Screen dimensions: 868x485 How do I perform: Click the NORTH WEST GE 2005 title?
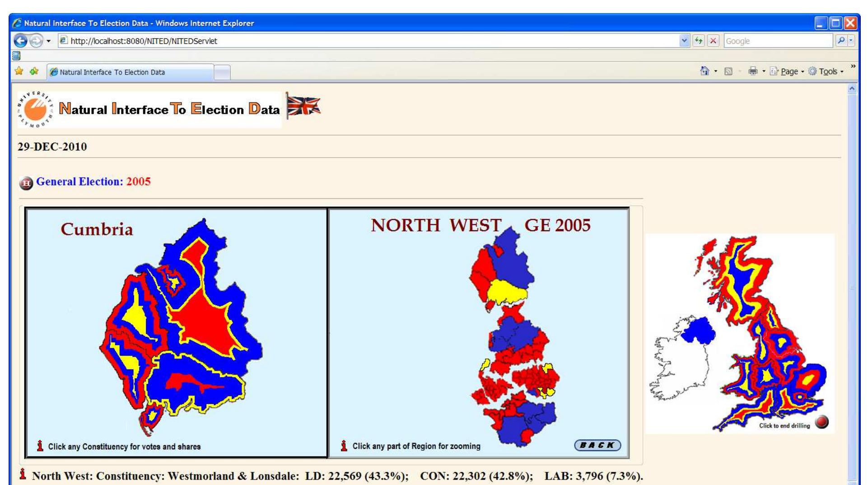[481, 225]
